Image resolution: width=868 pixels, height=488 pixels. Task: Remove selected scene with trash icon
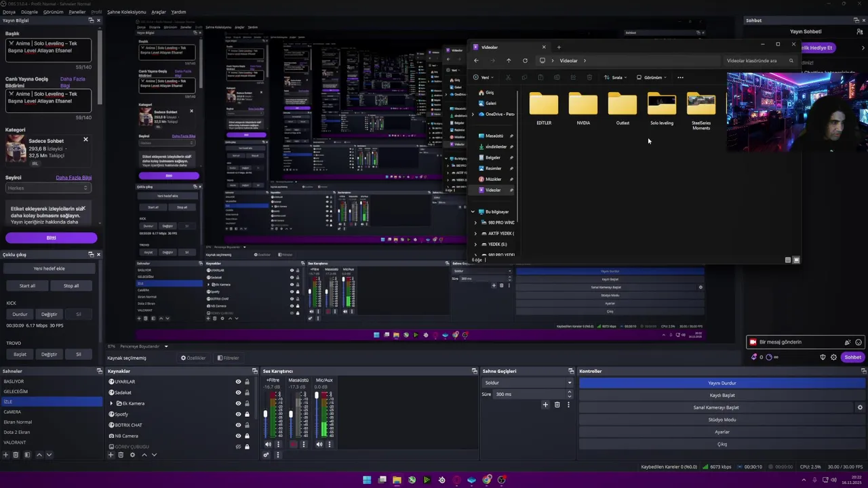(x=16, y=455)
